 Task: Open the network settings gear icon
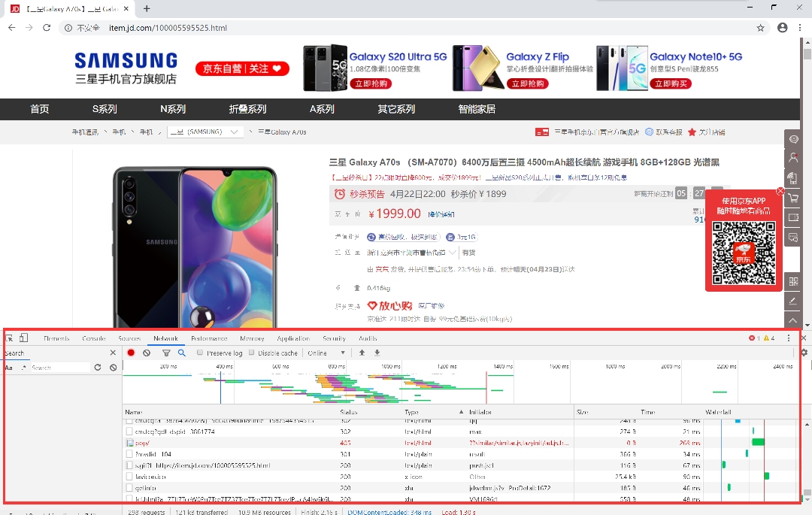click(x=804, y=353)
